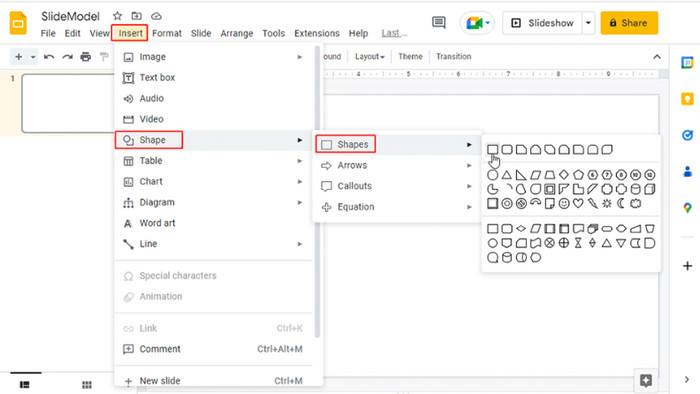Collapse the toolbar with chevron
Viewport: 700px width, 394px height.
point(657,57)
